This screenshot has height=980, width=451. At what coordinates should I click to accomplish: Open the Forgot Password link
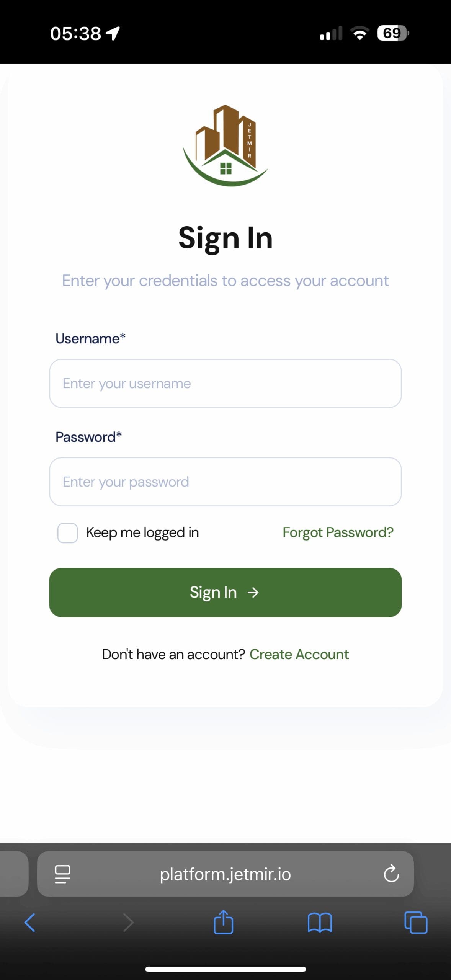pyautogui.click(x=338, y=532)
